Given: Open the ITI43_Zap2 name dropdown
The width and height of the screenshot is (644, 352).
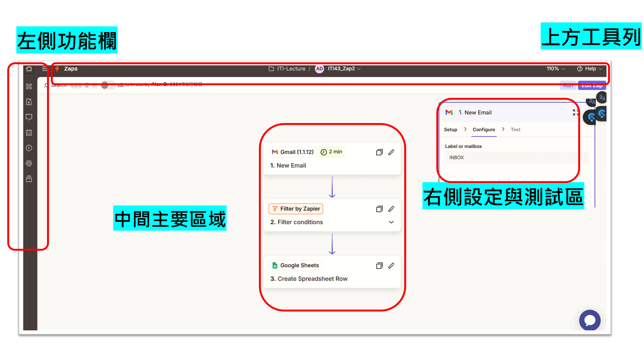Looking at the screenshot, I should coord(344,69).
